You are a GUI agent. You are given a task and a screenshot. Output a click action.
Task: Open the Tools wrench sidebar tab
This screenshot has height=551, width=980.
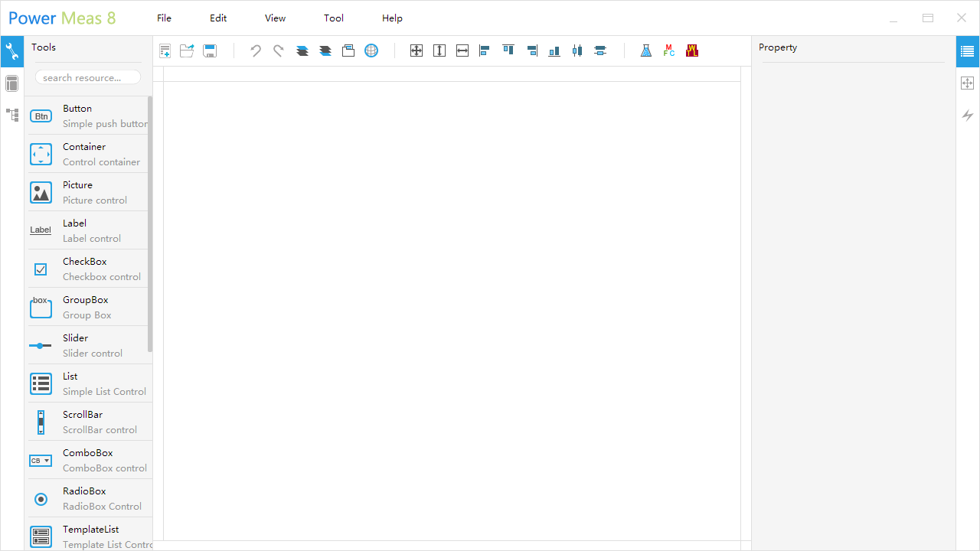pyautogui.click(x=12, y=52)
